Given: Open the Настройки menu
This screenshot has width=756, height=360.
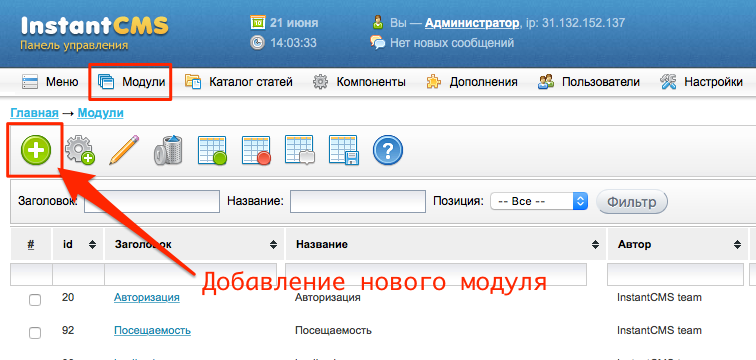Looking at the screenshot, I should 701,82.
